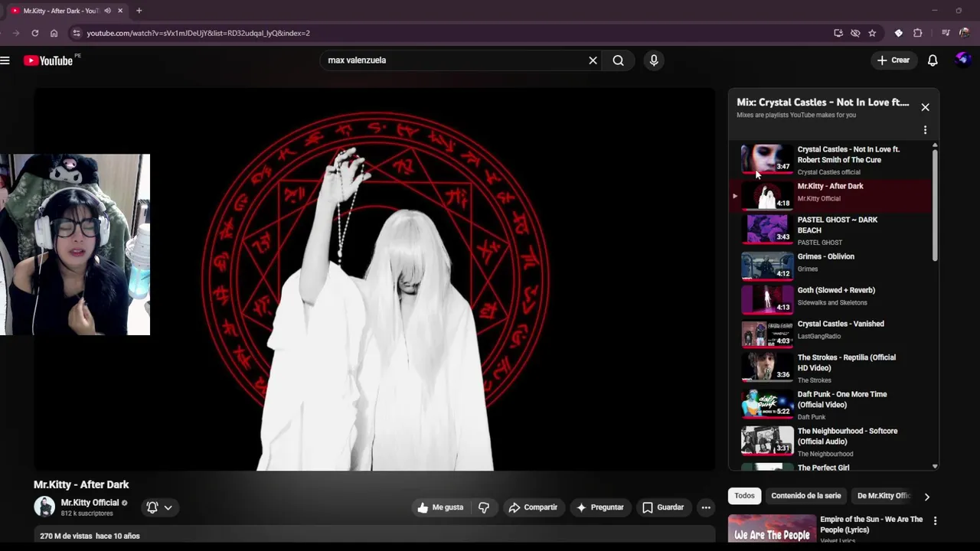Click the main video player area
This screenshot has height=551, width=980.
click(x=374, y=279)
